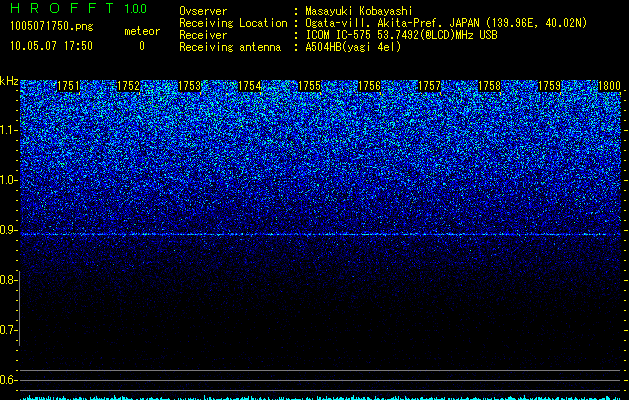Click the 1759 time marker

pos(549,86)
